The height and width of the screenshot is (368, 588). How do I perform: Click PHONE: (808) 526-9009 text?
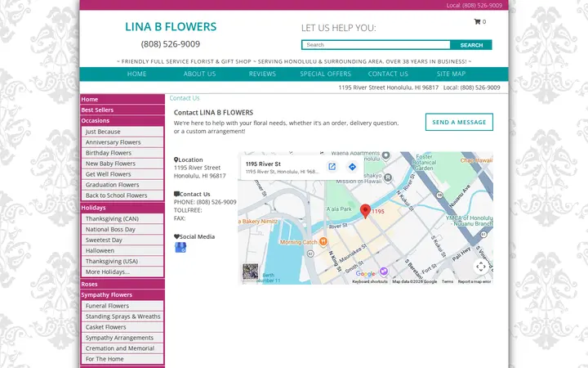click(205, 202)
